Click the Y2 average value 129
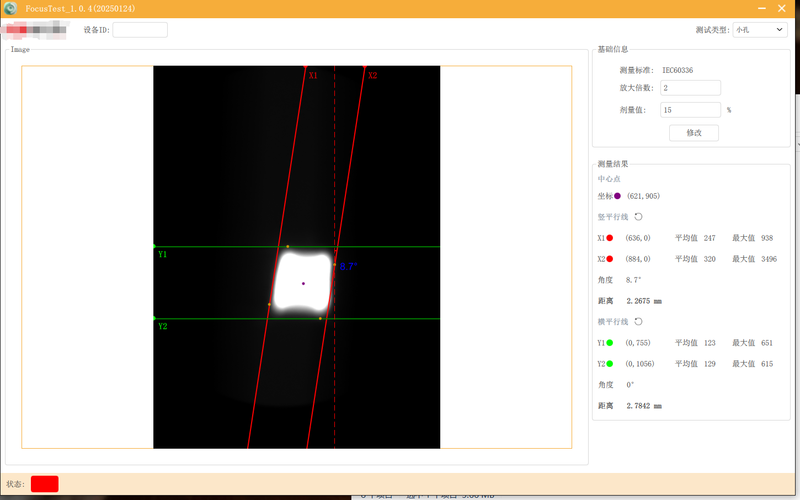 tap(710, 364)
